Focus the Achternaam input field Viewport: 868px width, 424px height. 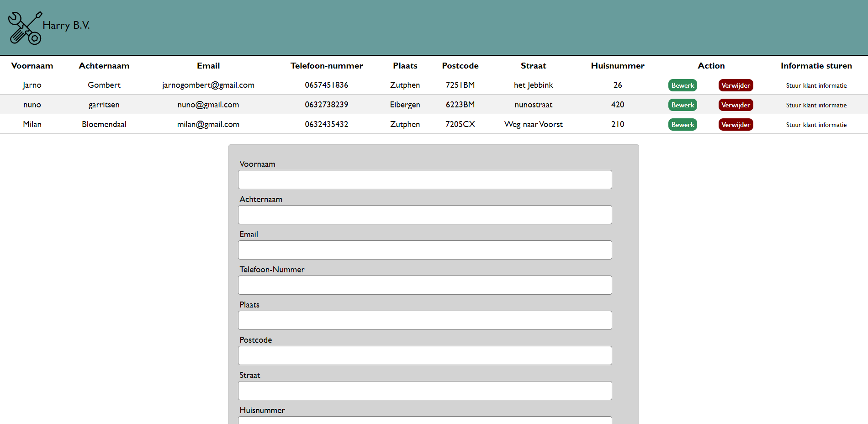click(425, 215)
